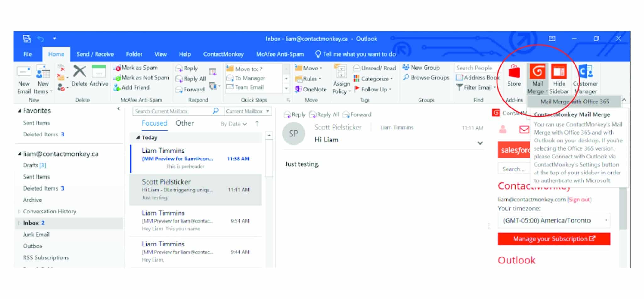Switch to the Focused inbox tab
Screen dimensions: 644x299
tap(154, 123)
